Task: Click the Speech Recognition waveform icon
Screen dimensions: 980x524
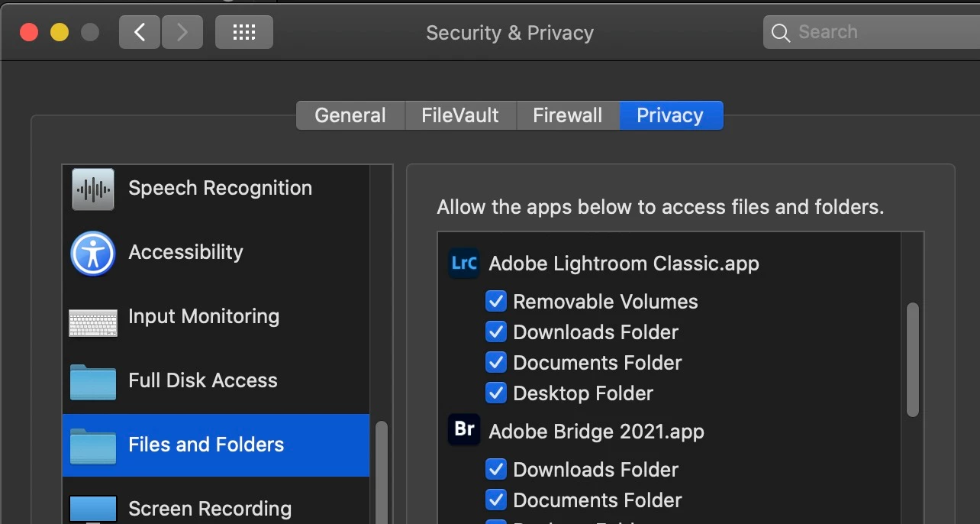Action: coord(93,189)
